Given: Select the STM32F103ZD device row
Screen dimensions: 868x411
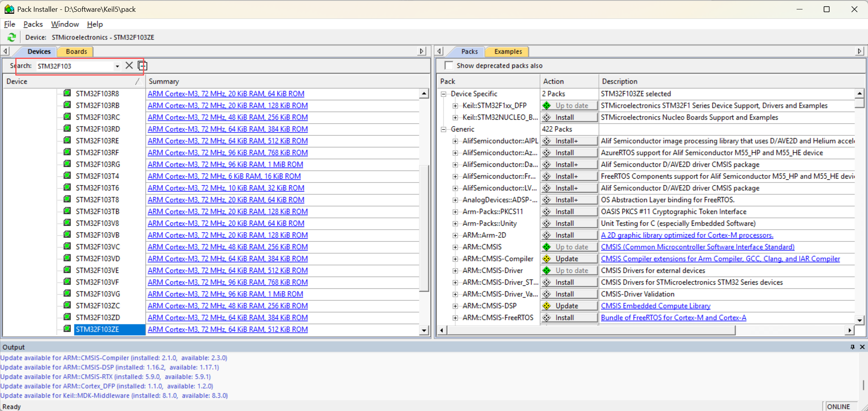Looking at the screenshot, I should [98, 318].
